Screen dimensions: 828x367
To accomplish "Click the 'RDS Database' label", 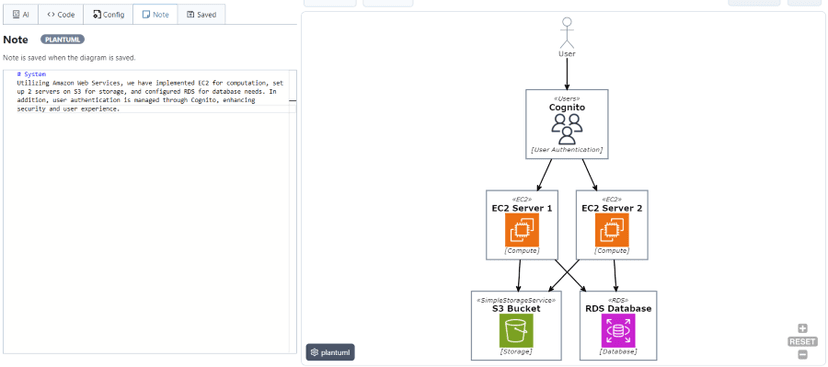I will (618, 308).
